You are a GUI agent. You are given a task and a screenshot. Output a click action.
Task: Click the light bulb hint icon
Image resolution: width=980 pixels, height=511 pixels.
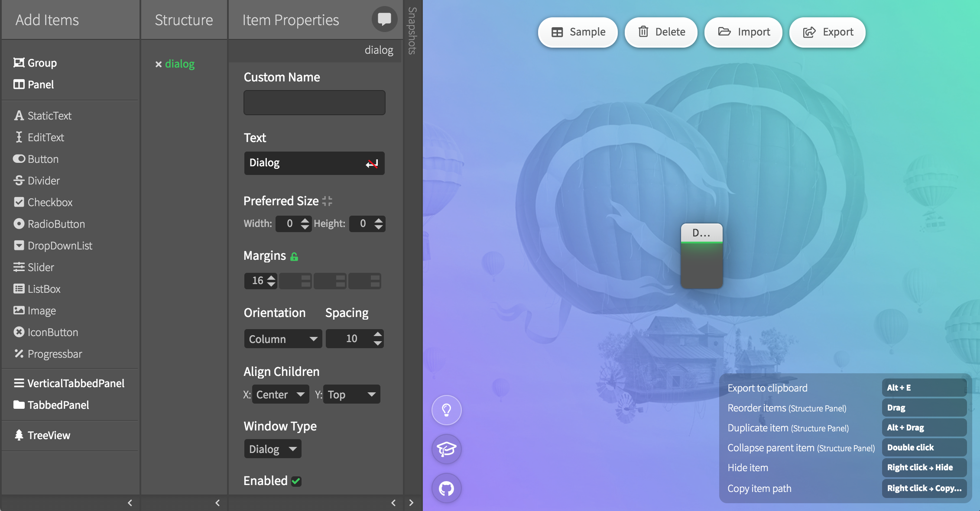point(447,409)
